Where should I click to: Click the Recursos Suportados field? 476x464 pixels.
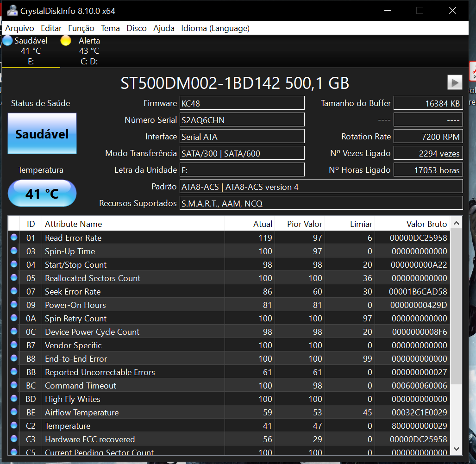[321, 203]
